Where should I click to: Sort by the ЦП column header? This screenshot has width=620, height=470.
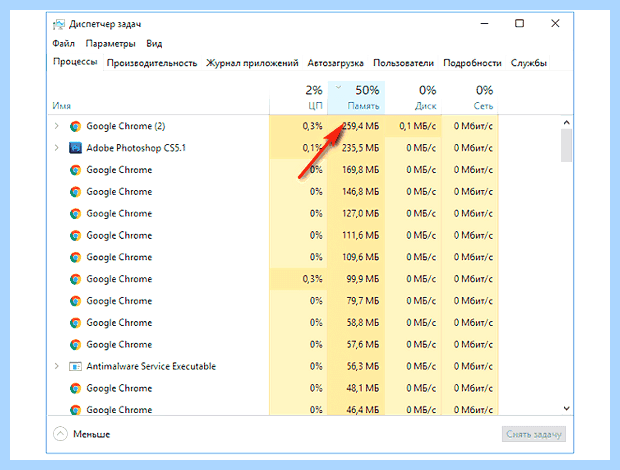click(299, 98)
